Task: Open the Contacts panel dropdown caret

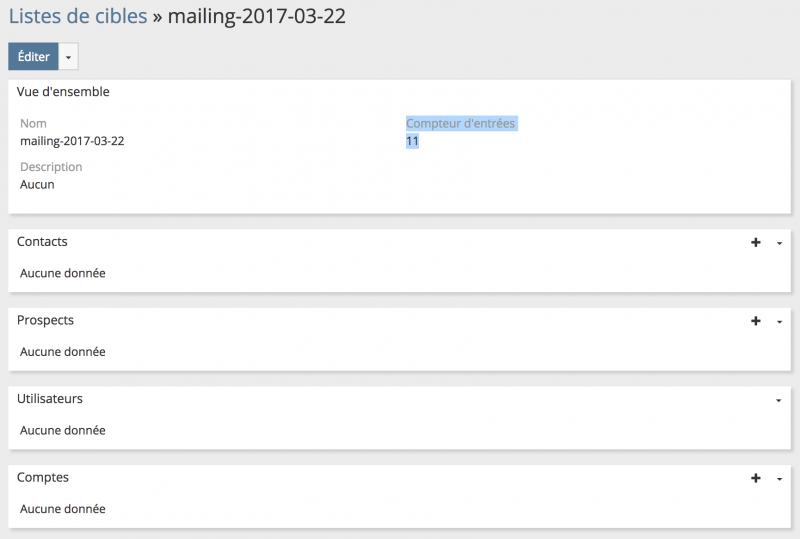Action: (x=779, y=243)
